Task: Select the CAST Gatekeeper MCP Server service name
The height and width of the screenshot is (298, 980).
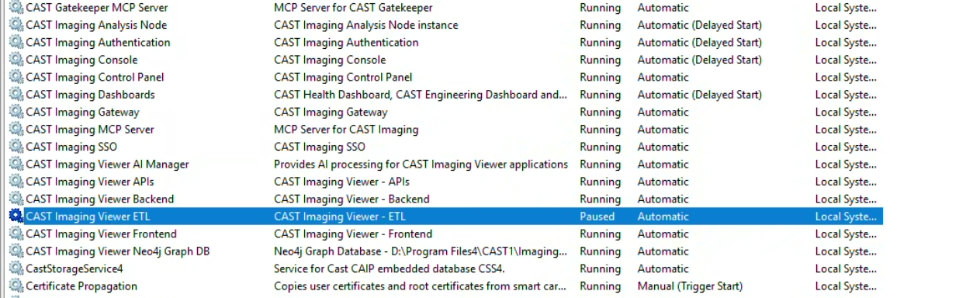Action: tap(96, 8)
